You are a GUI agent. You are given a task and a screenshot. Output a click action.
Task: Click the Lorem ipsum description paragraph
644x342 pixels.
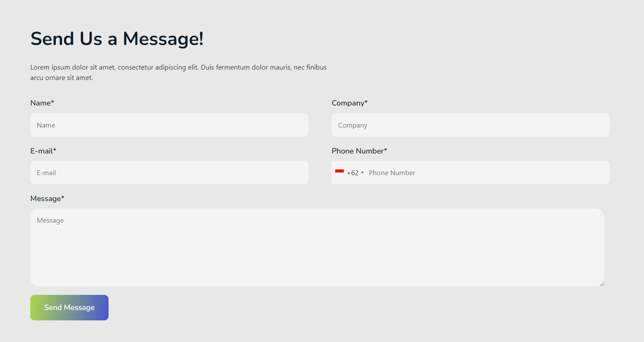pyautogui.click(x=178, y=73)
